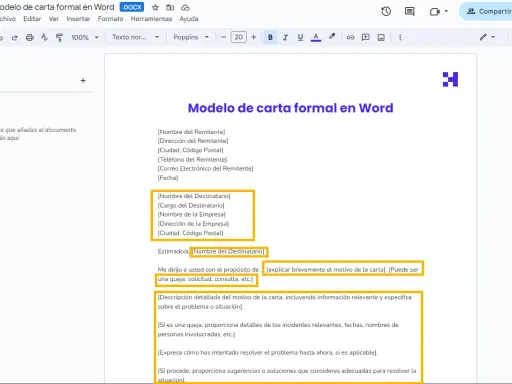The height and width of the screenshot is (384, 512).
Task: Print the document
Action: (30, 37)
